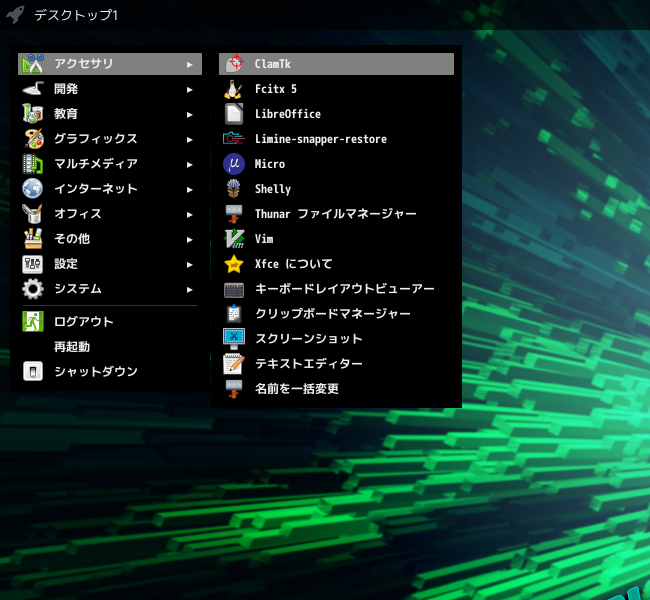The width and height of the screenshot is (650, 600).
Task: Open クリップボードマネージャー entry
Action: [x=336, y=313]
